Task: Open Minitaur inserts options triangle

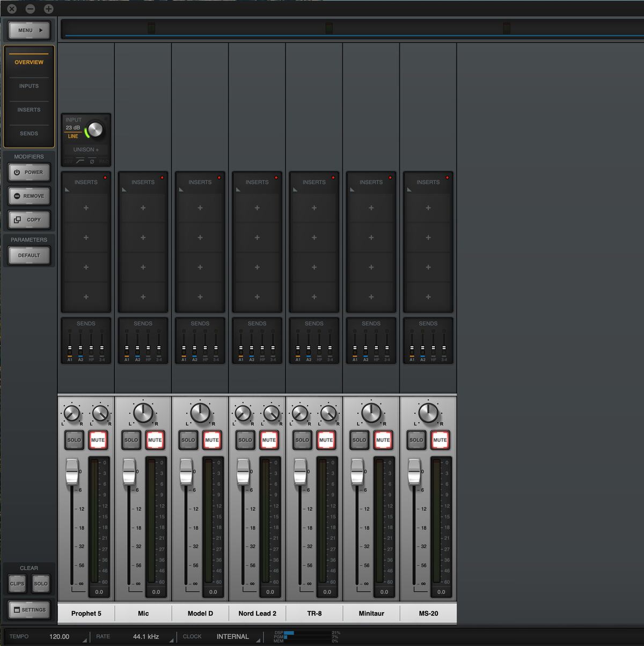Action: 353,190
